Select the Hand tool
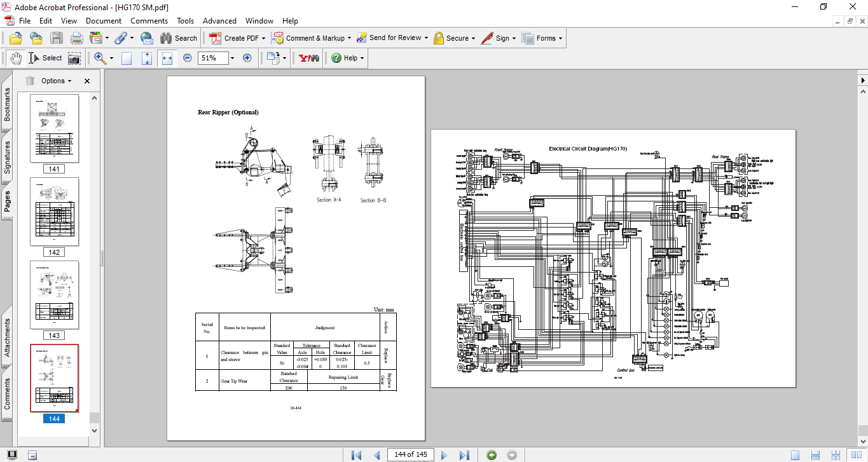 point(15,58)
